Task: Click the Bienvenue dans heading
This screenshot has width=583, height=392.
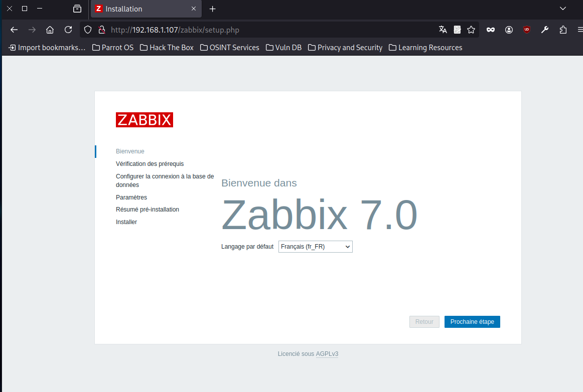Action: [x=259, y=183]
